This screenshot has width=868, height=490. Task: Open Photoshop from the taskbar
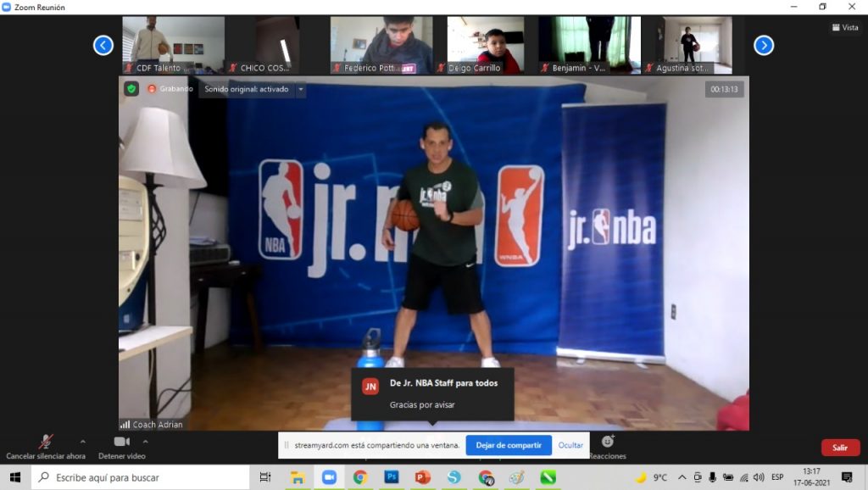(x=392, y=477)
